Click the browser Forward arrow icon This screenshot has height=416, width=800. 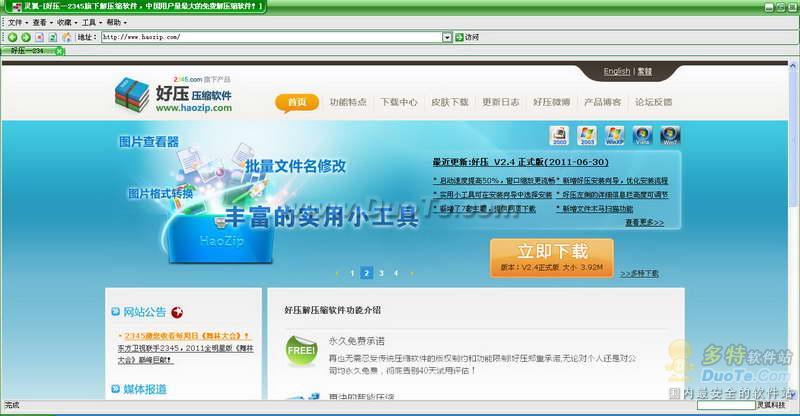(x=25, y=37)
